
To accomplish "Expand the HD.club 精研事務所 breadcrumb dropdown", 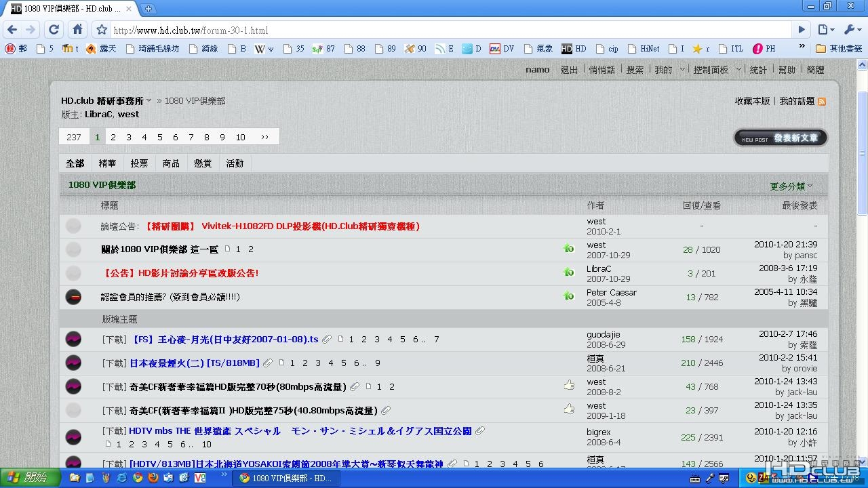I will coord(149,101).
